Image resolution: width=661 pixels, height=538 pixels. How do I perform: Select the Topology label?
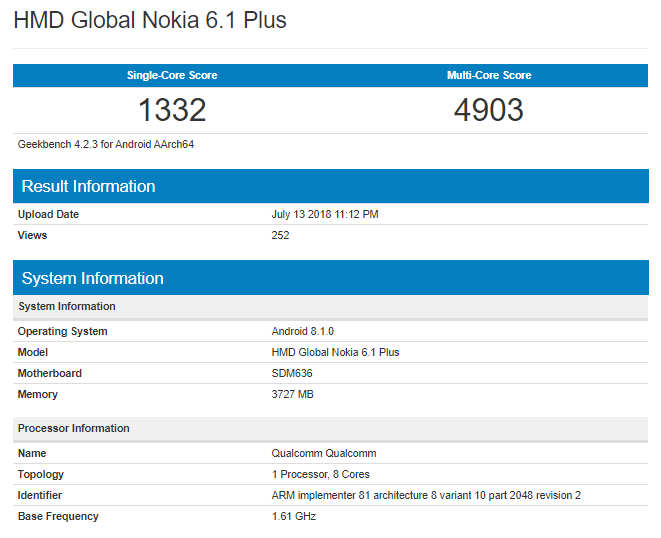tap(40, 474)
